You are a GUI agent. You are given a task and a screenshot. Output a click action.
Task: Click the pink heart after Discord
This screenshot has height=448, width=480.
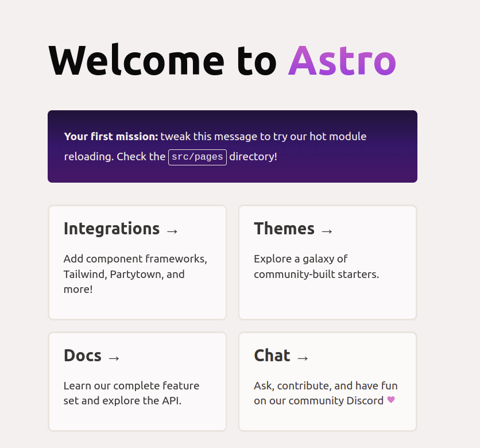pyautogui.click(x=391, y=400)
